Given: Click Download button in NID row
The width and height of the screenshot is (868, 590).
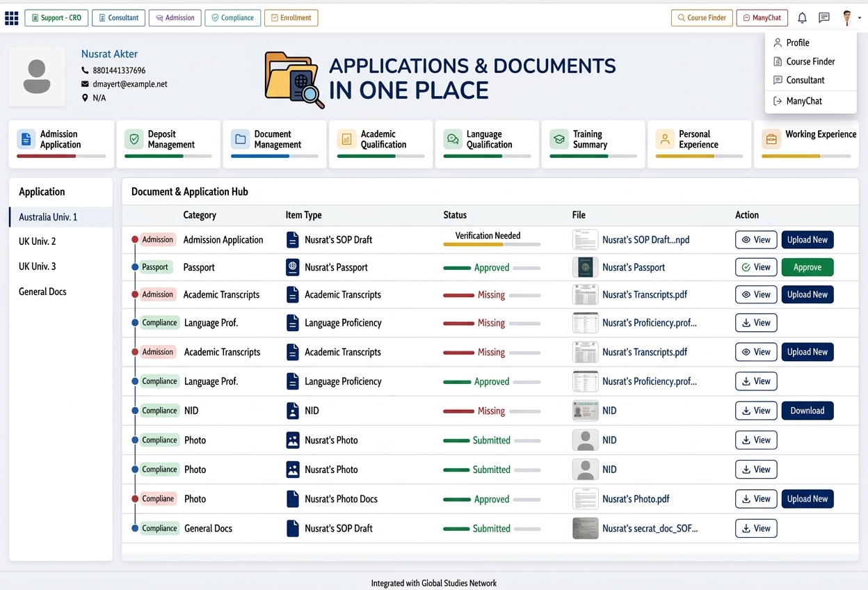Looking at the screenshot, I should point(807,410).
